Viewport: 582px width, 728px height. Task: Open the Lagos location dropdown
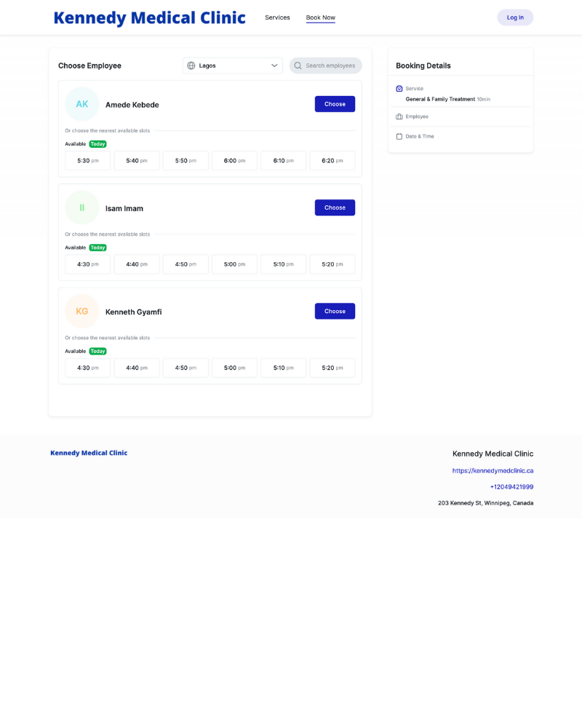point(232,66)
